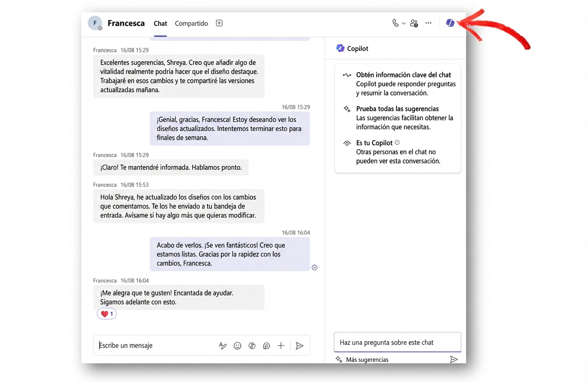Screen dimensions: 588x382
Task: Select the Chat tab
Action: 160,23
